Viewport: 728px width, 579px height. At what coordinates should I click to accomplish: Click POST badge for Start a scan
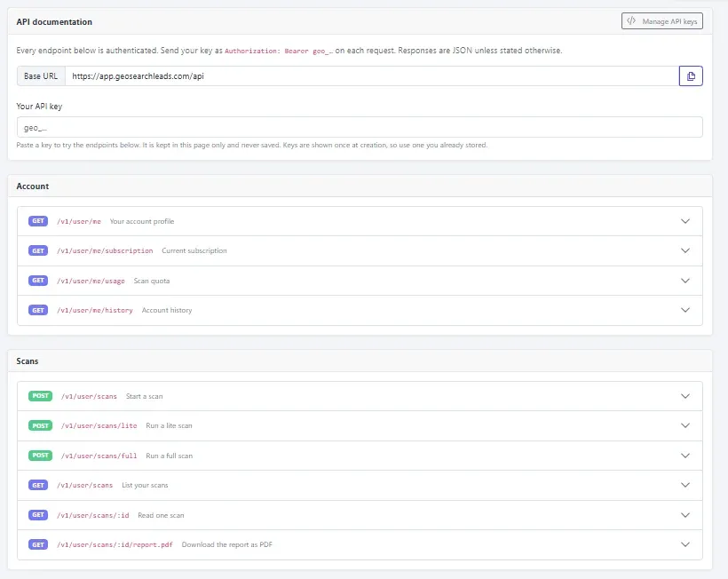pos(40,396)
